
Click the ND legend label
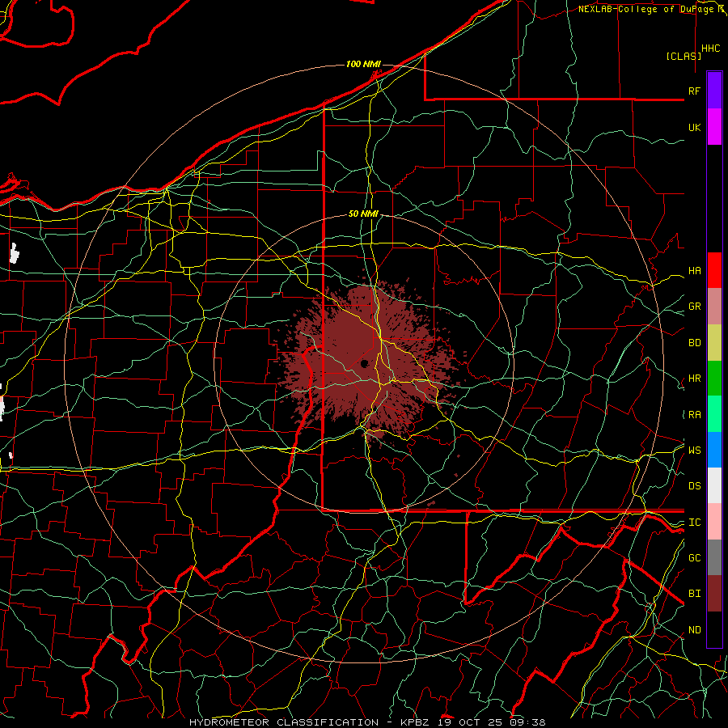(x=694, y=630)
